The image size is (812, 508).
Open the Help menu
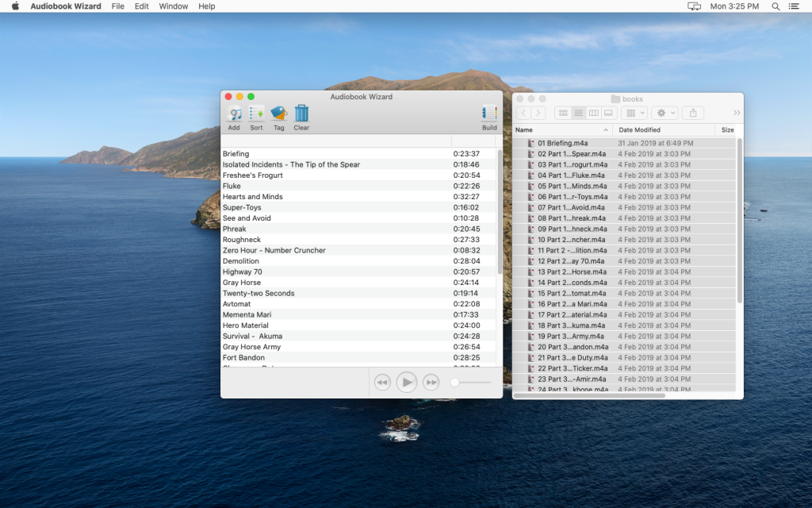[x=207, y=6]
